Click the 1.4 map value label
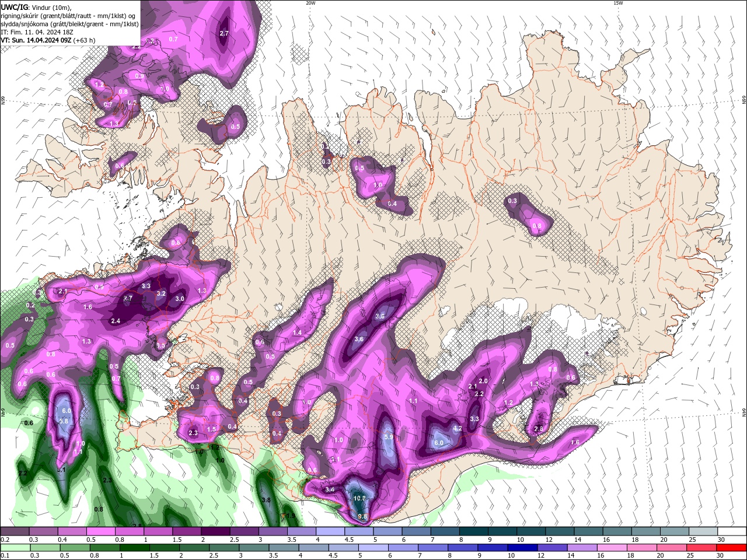747x560 pixels. point(297,332)
